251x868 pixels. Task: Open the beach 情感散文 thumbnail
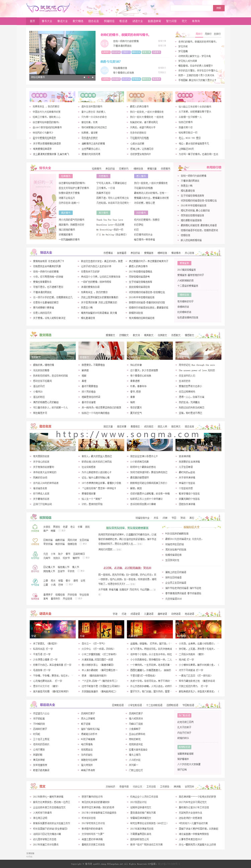click(x=53, y=351)
